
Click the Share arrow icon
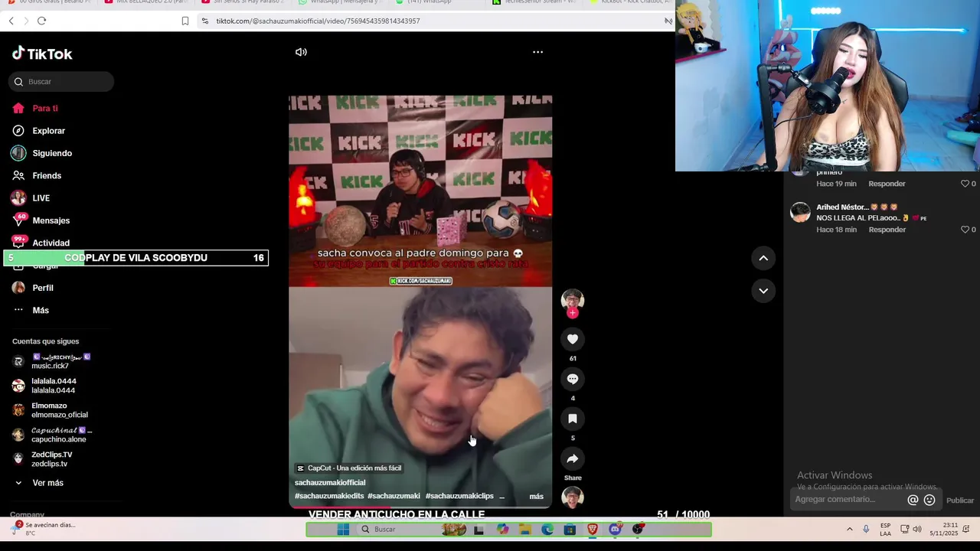pyautogui.click(x=573, y=458)
